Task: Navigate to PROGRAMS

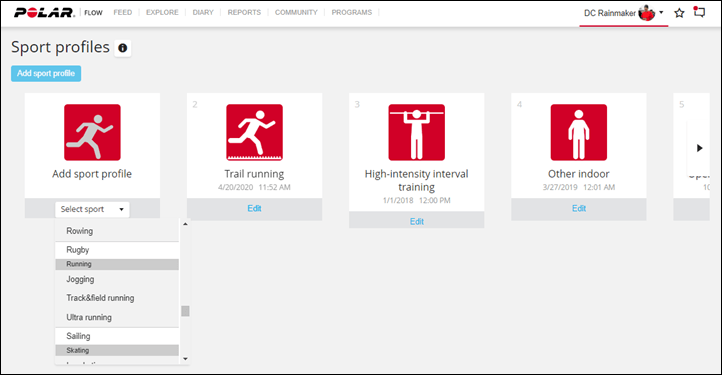Action: tap(352, 12)
